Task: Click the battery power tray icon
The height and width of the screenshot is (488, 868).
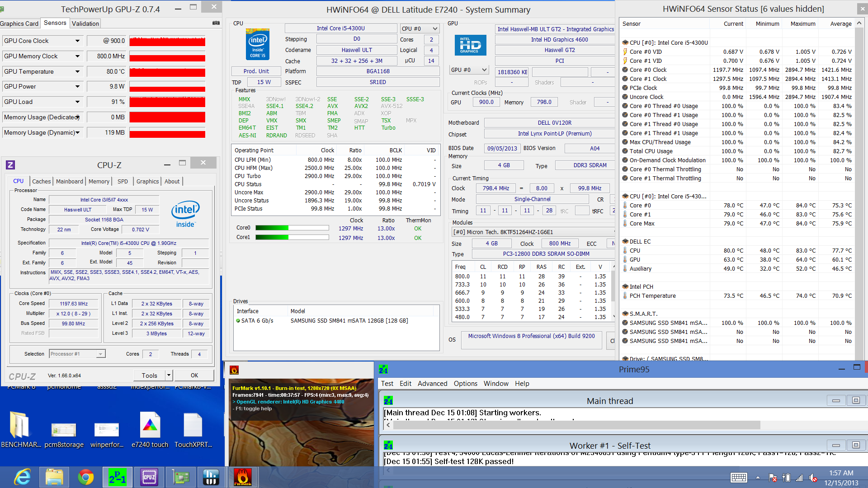Action: [x=786, y=478]
